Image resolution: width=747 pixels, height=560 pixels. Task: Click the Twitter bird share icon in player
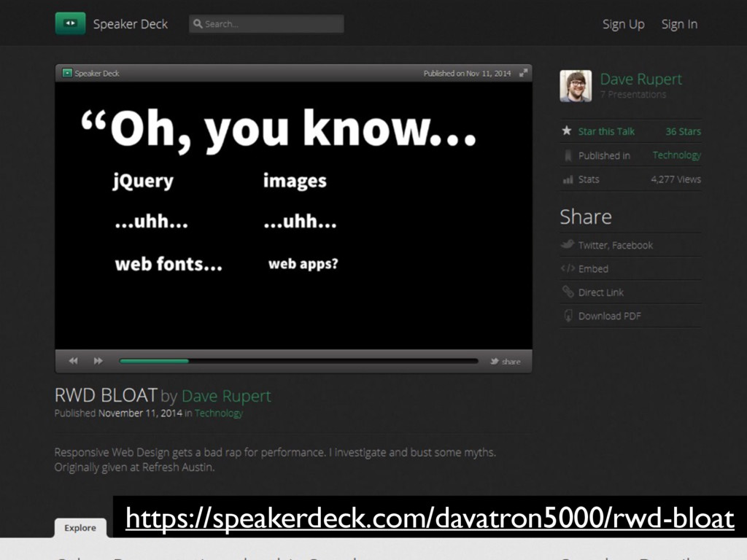494,362
